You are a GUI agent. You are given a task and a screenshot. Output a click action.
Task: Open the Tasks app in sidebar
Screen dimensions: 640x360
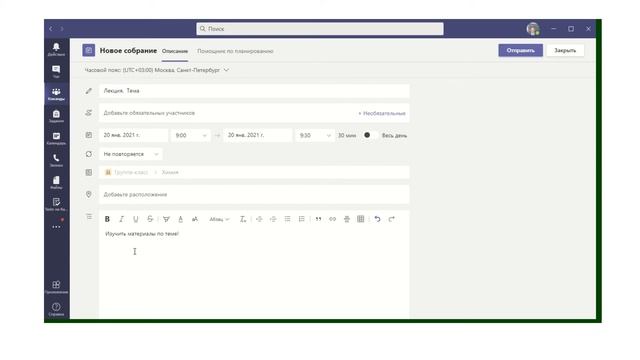pos(56,204)
